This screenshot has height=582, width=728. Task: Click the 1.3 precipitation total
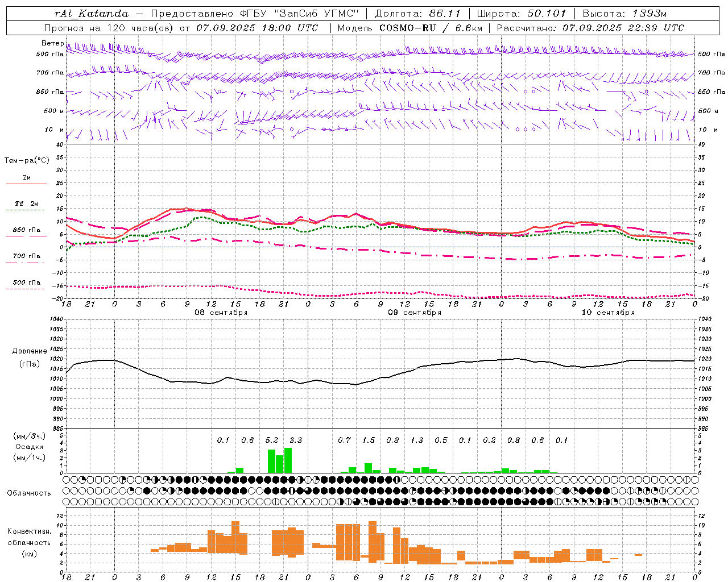(x=417, y=440)
